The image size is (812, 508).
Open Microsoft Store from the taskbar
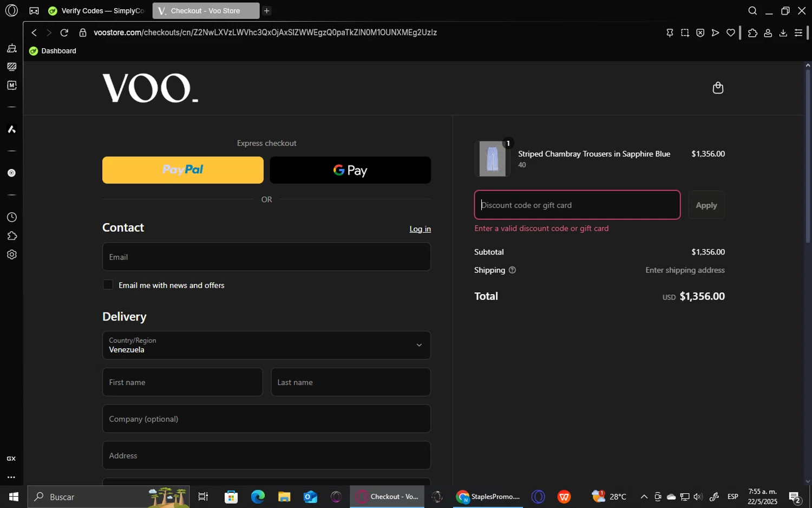[x=231, y=497]
